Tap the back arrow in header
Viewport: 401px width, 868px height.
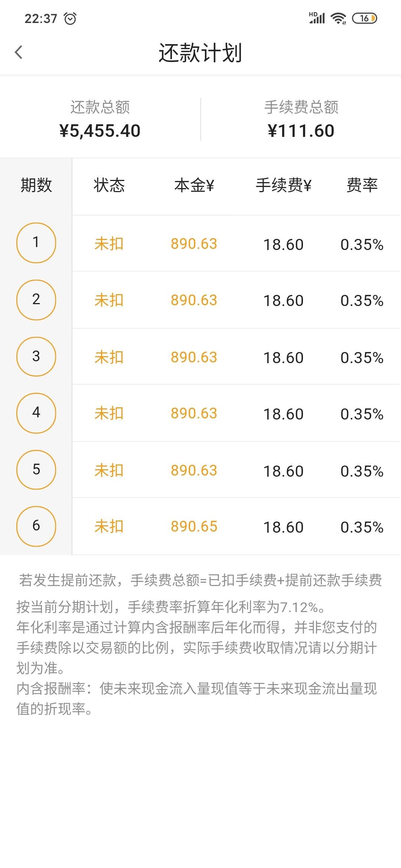(19, 52)
